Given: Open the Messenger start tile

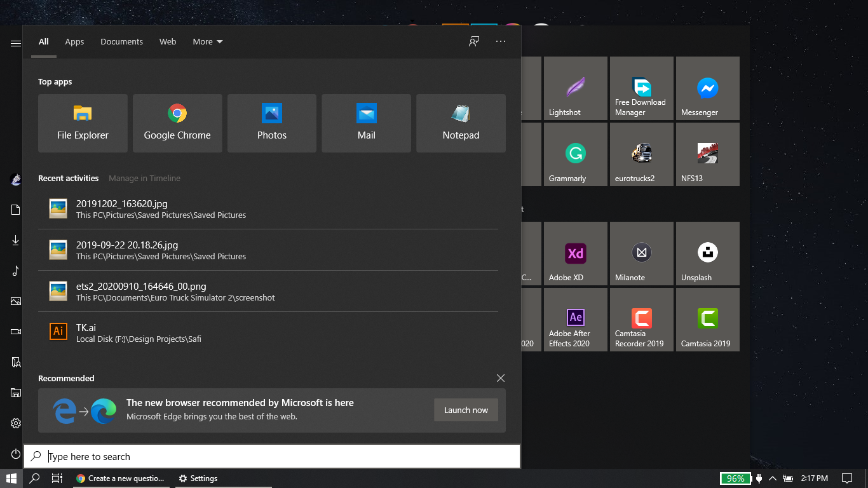Looking at the screenshot, I should (x=708, y=88).
